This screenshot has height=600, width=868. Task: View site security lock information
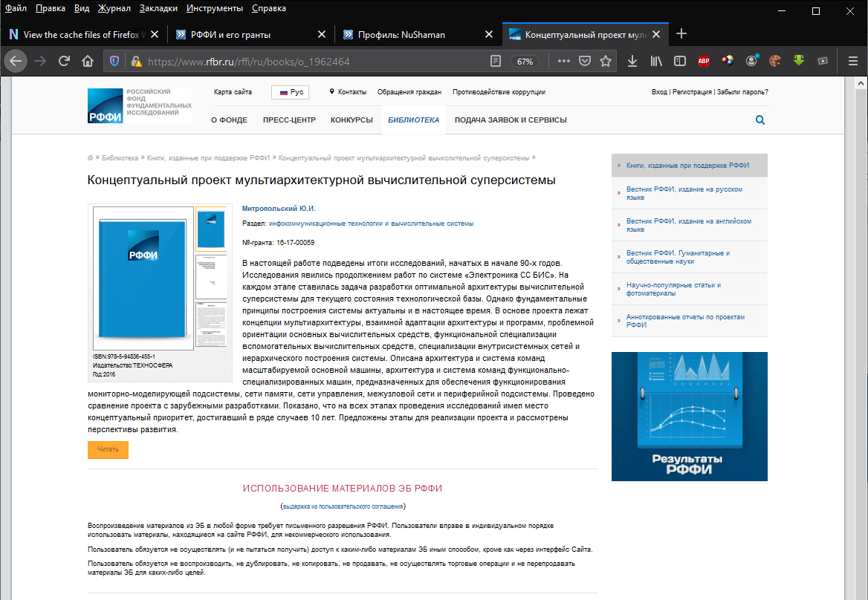point(135,62)
